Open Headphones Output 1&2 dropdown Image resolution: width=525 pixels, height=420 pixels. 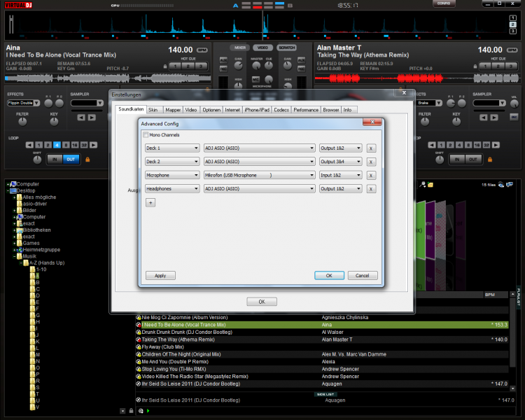click(340, 189)
